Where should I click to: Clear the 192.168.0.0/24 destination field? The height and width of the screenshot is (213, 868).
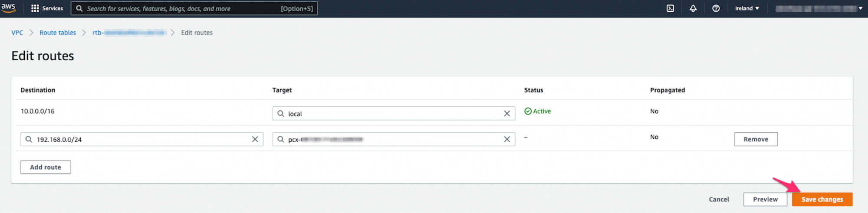point(255,139)
